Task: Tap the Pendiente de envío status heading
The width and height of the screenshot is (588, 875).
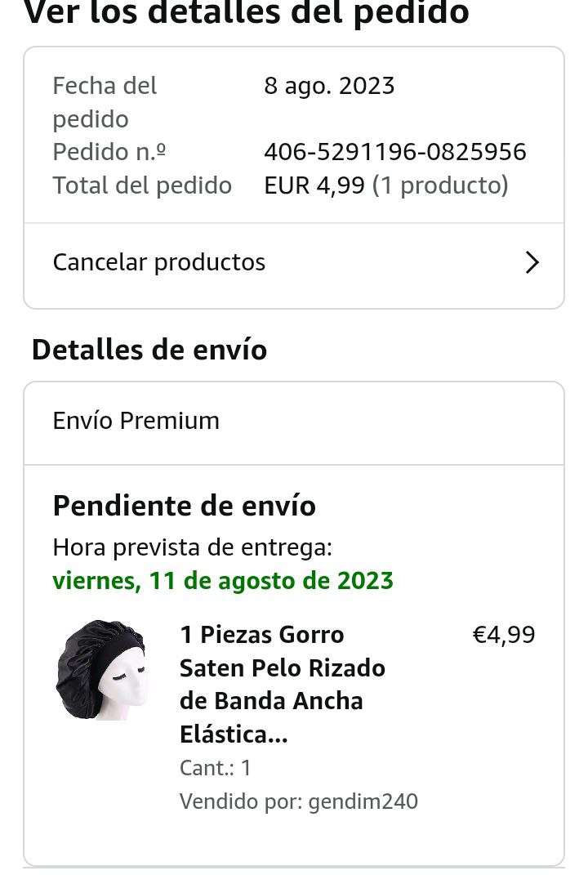Action: [184, 506]
